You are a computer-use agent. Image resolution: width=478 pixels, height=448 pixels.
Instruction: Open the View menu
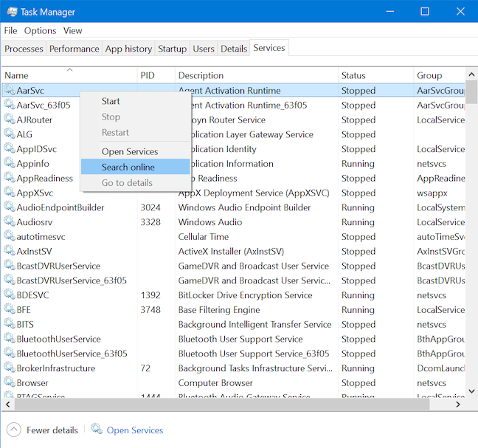73,31
